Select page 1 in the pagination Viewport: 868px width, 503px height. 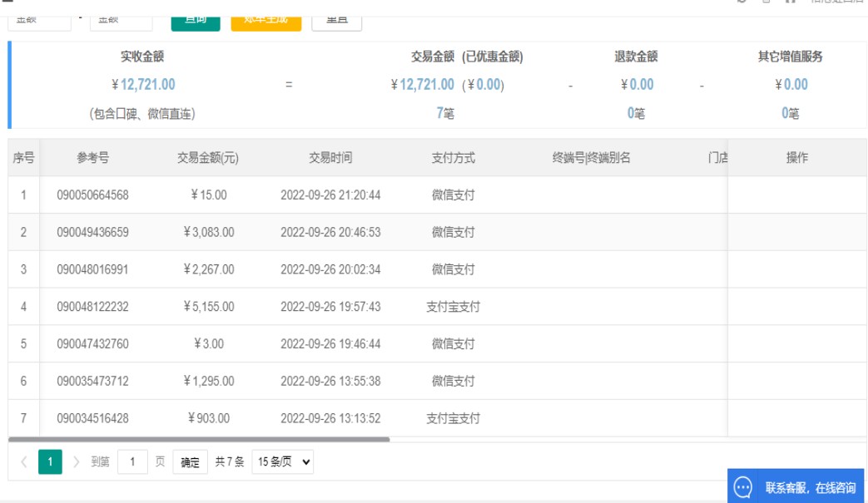(x=50, y=462)
